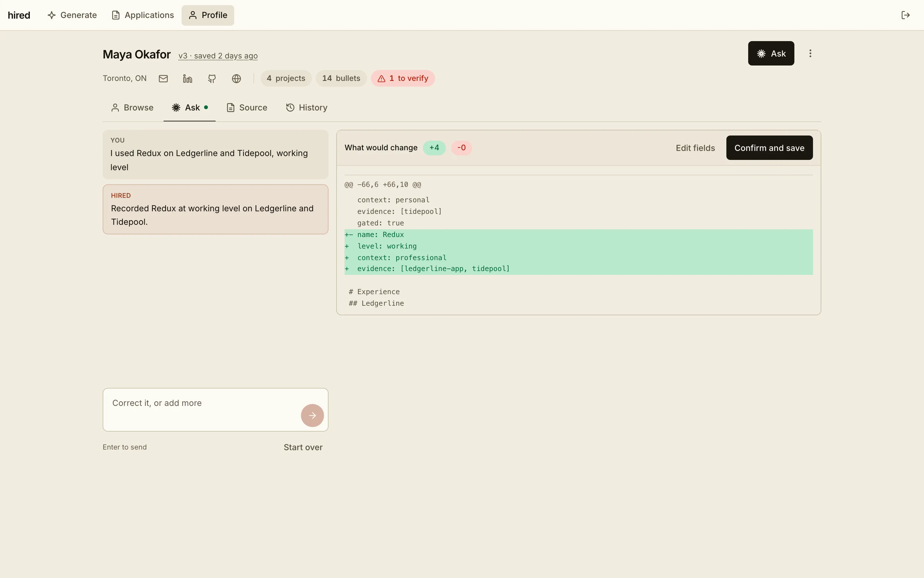Switch to the Browse tab
Image resolution: width=924 pixels, height=578 pixels.
click(x=132, y=108)
